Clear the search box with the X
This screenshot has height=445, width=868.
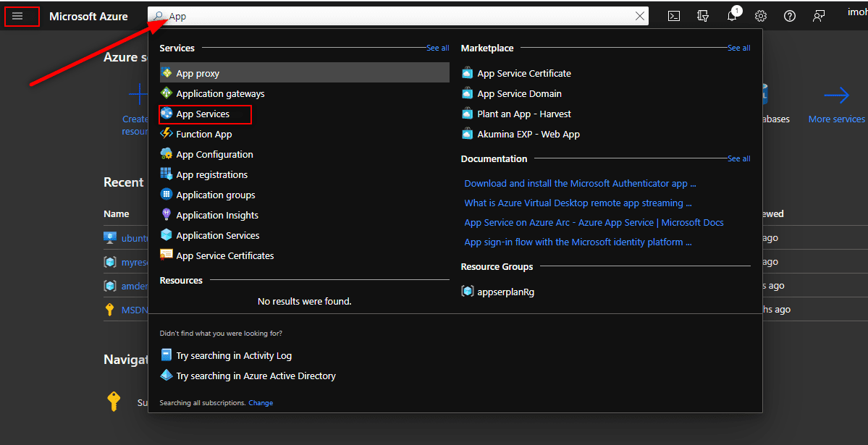click(x=640, y=17)
